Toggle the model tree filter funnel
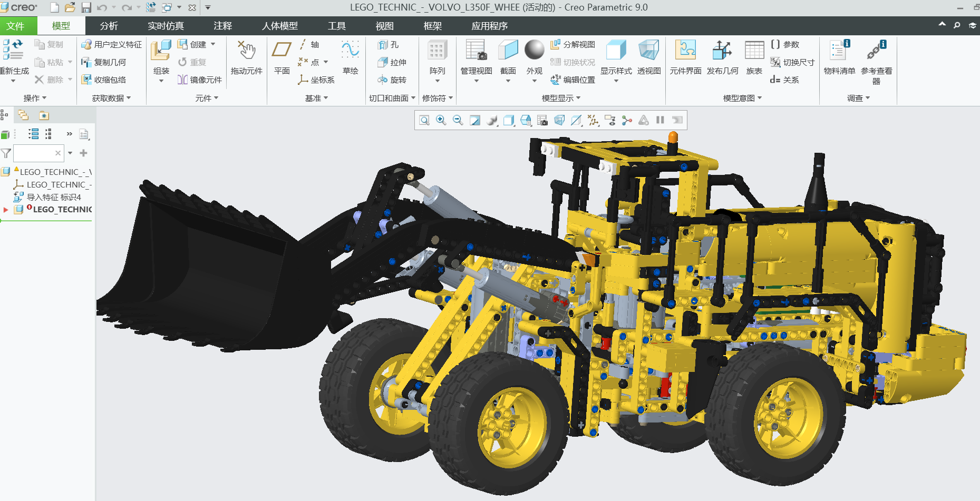Viewport: 980px width, 501px height. [x=6, y=153]
